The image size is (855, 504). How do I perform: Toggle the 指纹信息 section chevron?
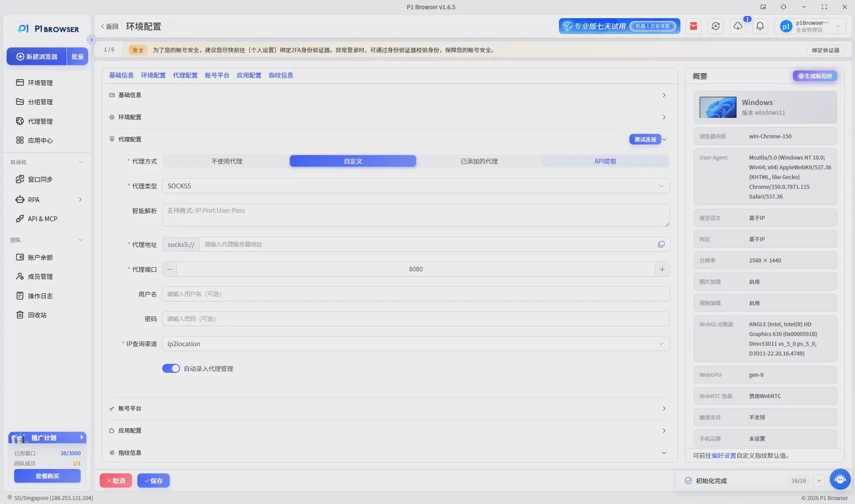[x=664, y=453]
